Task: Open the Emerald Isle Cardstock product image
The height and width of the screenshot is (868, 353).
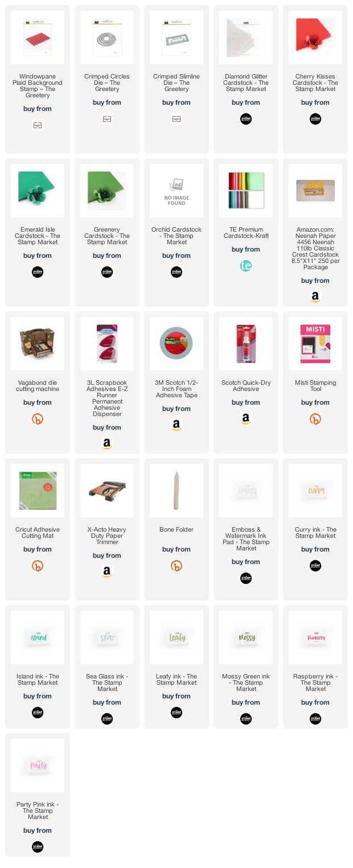Action: (38, 191)
